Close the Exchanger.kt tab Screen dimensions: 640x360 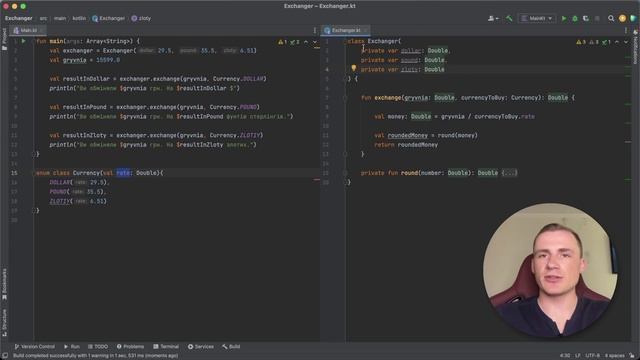tap(365, 30)
